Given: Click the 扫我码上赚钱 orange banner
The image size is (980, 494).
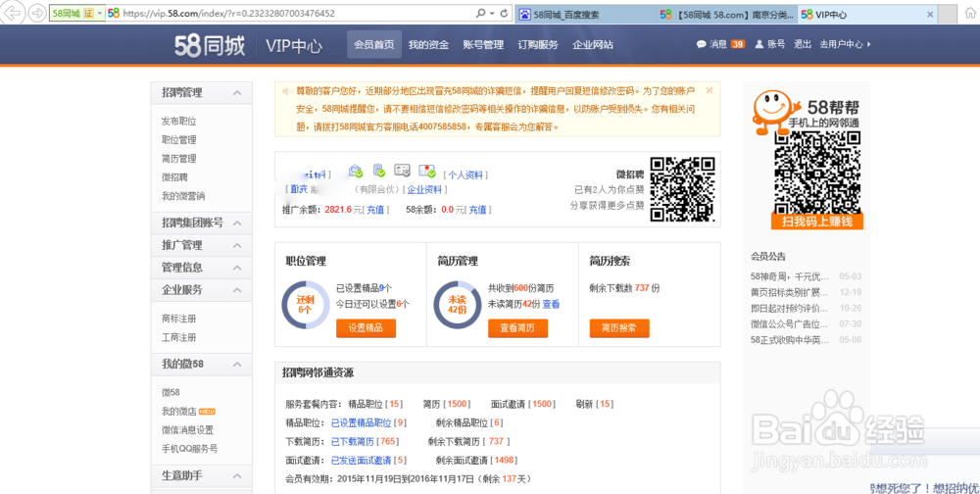Looking at the screenshot, I should (x=817, y=222).
